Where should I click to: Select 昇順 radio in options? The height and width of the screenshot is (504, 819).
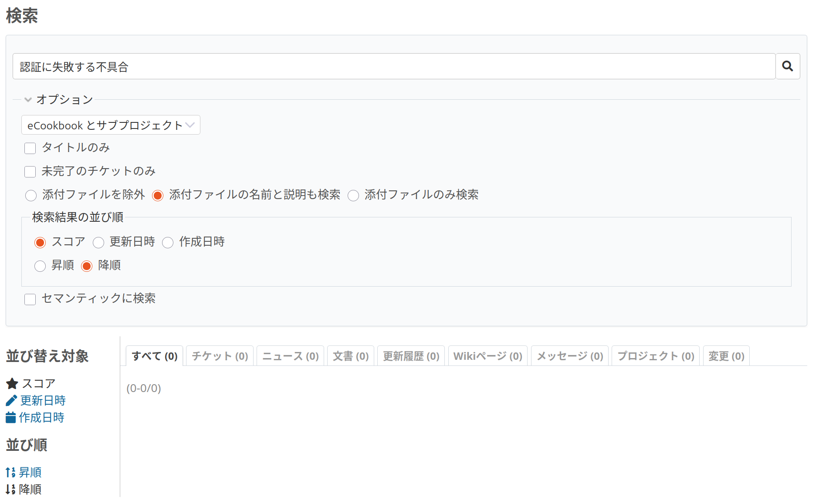click(40, 266)
